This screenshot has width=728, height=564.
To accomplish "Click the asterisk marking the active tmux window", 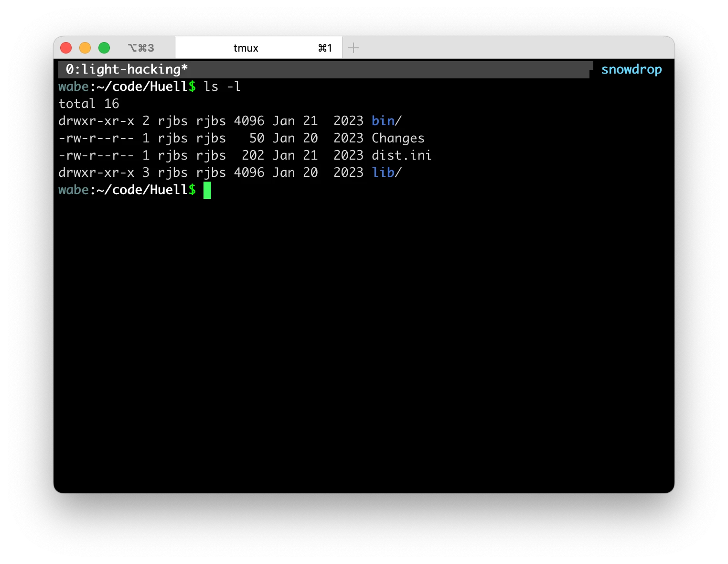I will pos(183,69).
